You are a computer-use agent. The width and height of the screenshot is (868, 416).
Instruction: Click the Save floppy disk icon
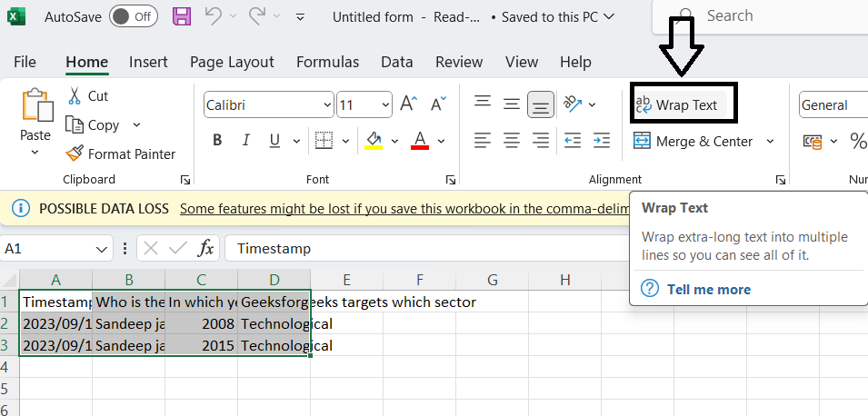point(182,16)
